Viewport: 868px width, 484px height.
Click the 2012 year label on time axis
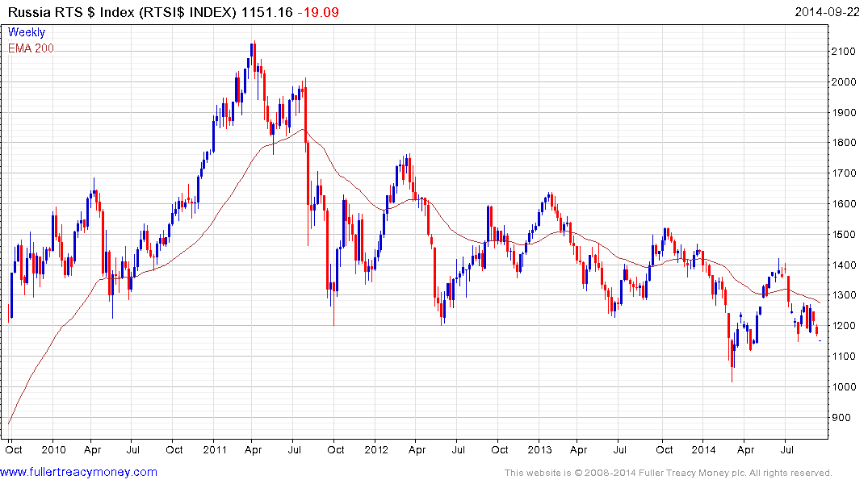(x=376, y=449)
